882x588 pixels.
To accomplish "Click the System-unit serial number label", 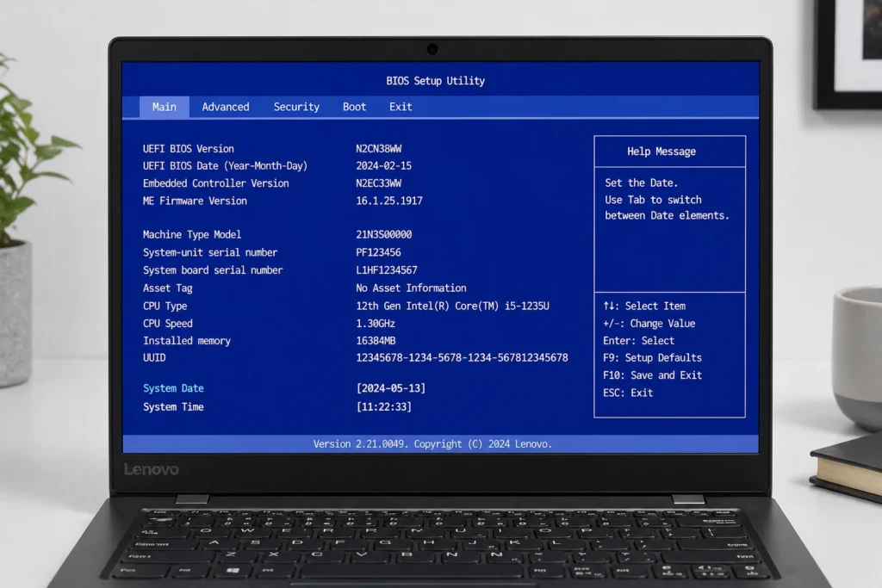I will (x=210, y=252).
